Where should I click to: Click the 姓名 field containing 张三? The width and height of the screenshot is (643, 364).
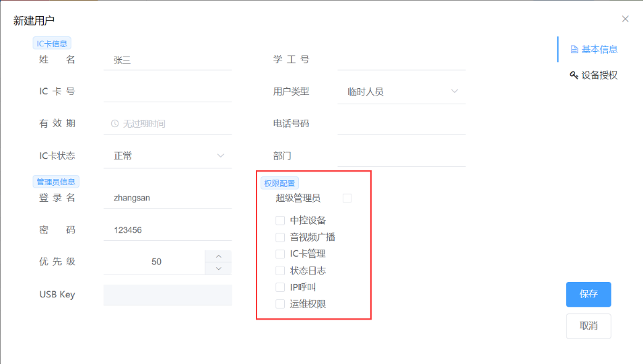tap(167, 60)
